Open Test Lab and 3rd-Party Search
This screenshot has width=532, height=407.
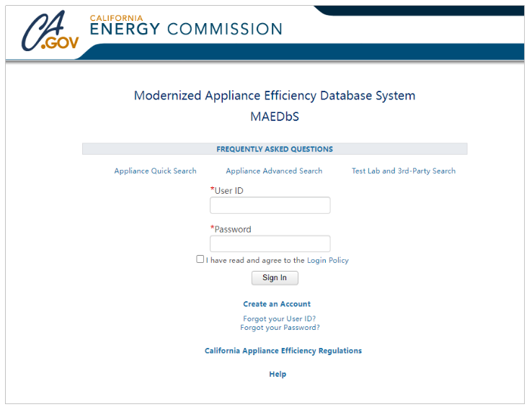click(404, 171)
